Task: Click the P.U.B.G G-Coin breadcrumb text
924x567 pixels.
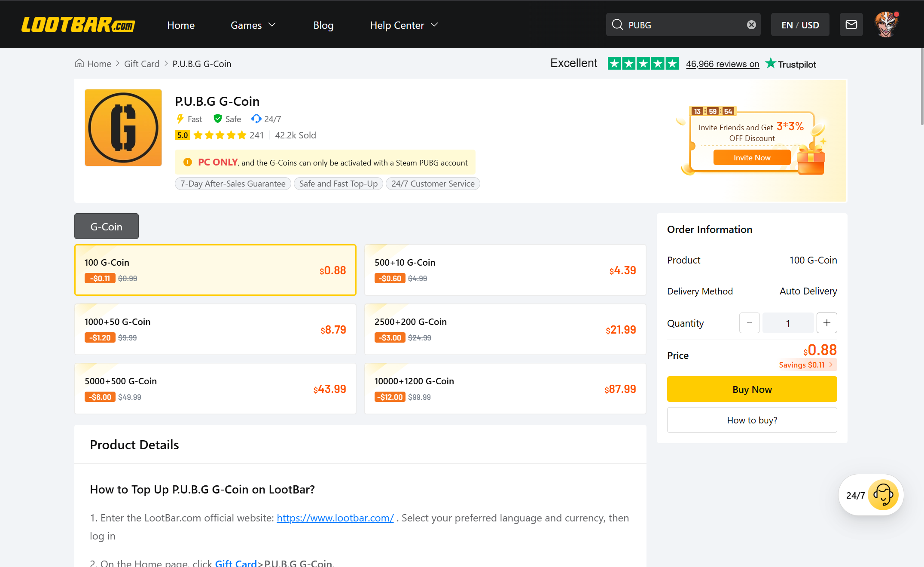Action: tap(202, 64)
